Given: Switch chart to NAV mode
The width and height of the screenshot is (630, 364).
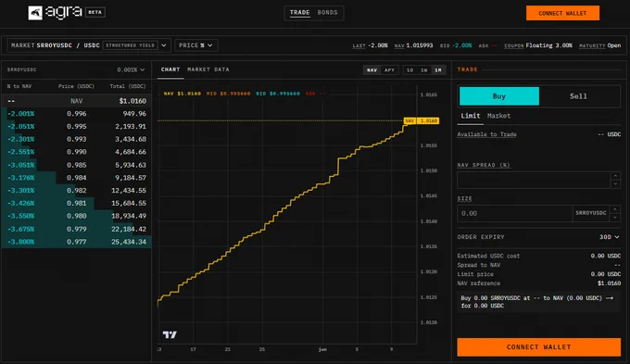Looking at the screenshot, I should (372, 69).
